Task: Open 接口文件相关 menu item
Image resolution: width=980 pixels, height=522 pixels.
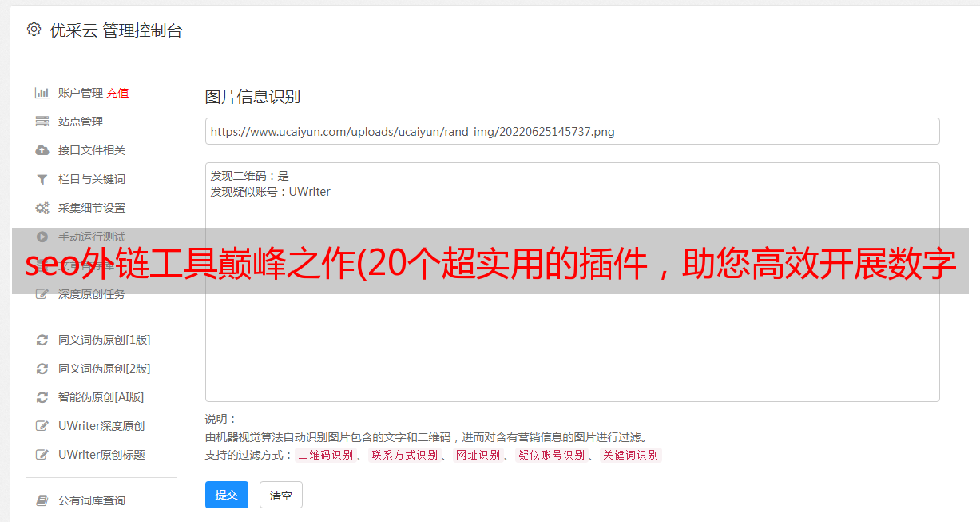Action: (92, 150)
